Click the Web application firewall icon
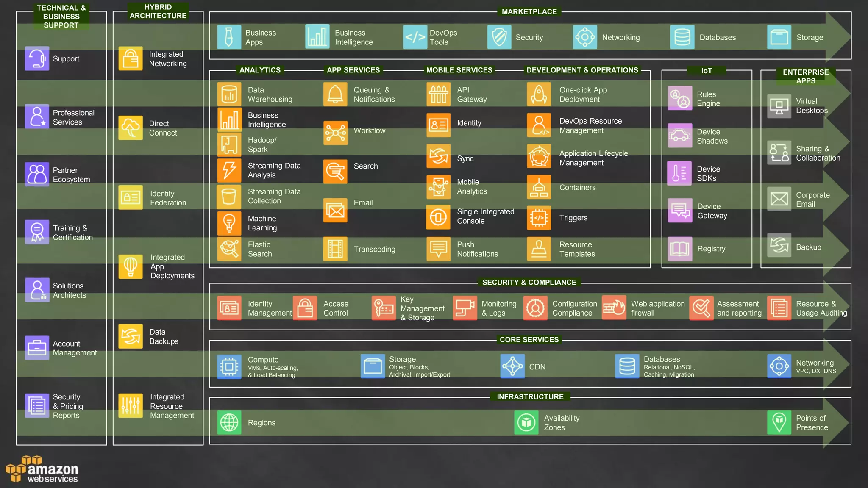This screenshot has height=488, width=868. coord(614,308)
